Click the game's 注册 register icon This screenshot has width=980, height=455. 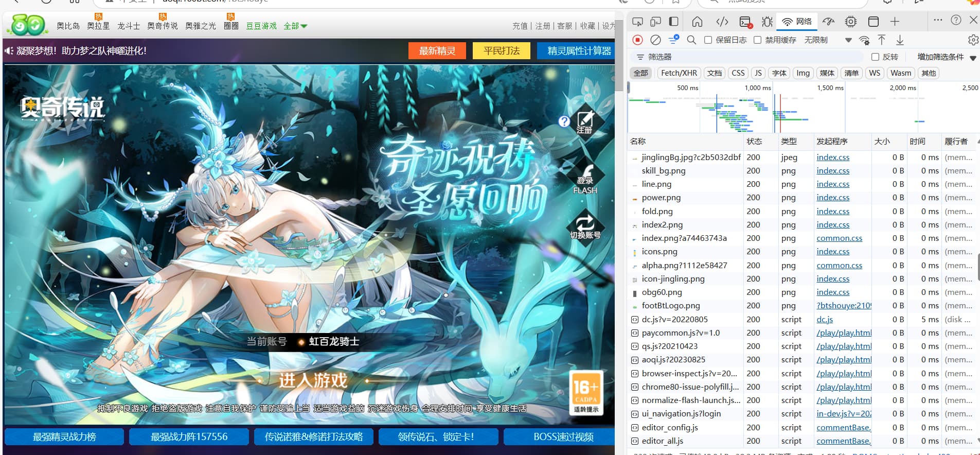[x=584, y=122]
